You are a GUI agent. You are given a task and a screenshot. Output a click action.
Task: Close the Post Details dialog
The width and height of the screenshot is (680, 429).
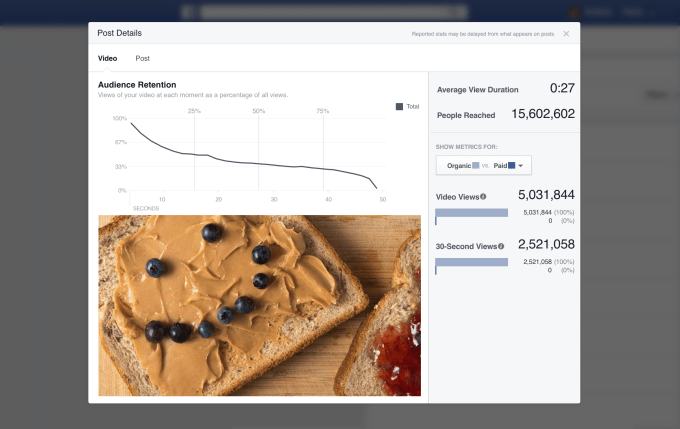pyautogui.click(x=566, y=34)
